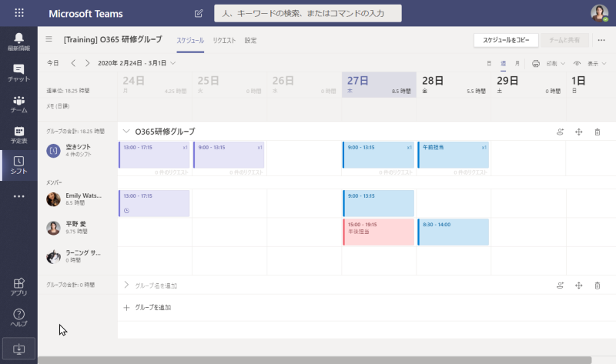Open the print (印刷) dropdown

(556, 64)
